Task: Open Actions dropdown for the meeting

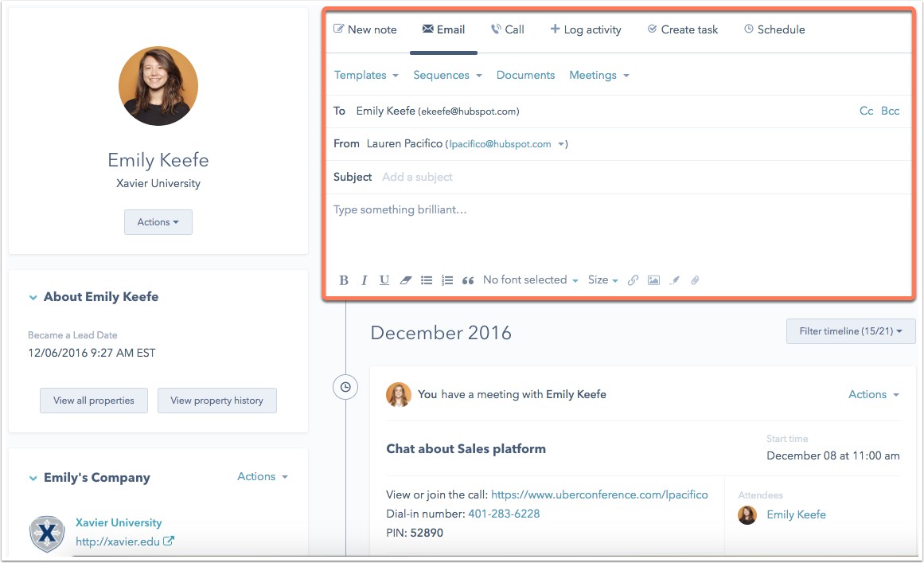Action: click(874, 394)
